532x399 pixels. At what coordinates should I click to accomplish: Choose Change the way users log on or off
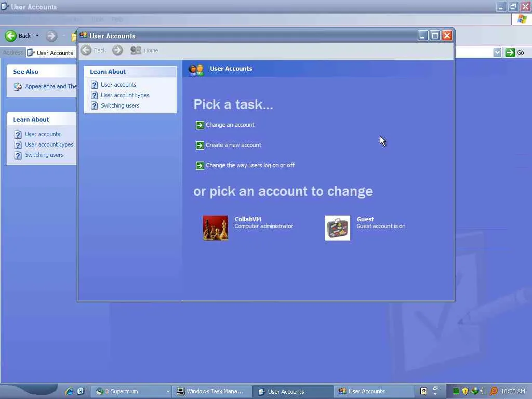(250, 165)
